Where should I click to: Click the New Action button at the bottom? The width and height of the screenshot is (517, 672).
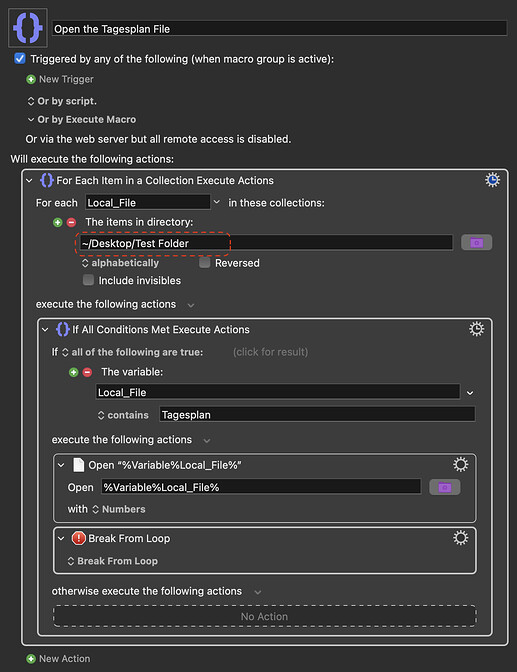58,658
